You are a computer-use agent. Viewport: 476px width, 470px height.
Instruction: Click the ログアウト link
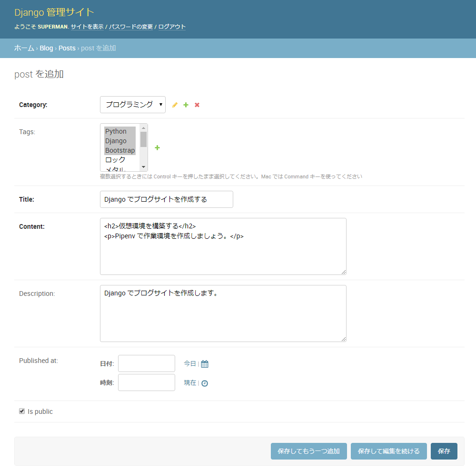pyautogui.click(x=172, y=27)
